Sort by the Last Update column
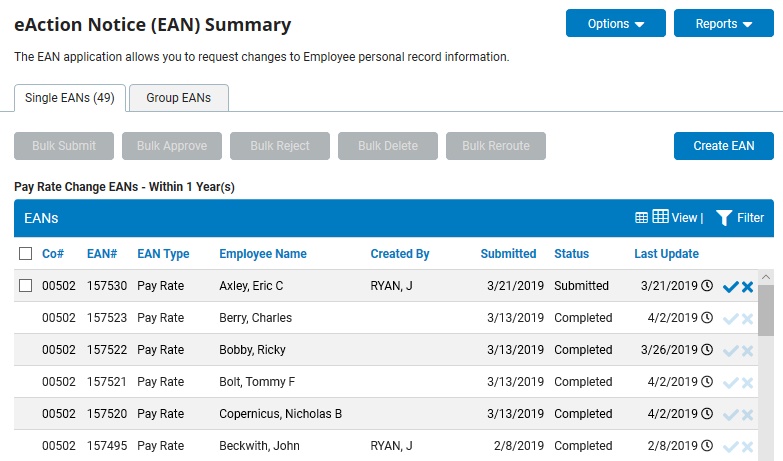 666,254
